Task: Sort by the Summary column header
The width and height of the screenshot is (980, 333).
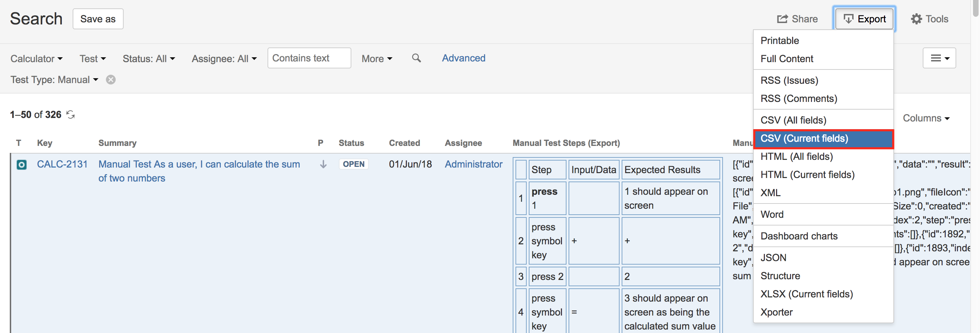Action: point(117,143)
